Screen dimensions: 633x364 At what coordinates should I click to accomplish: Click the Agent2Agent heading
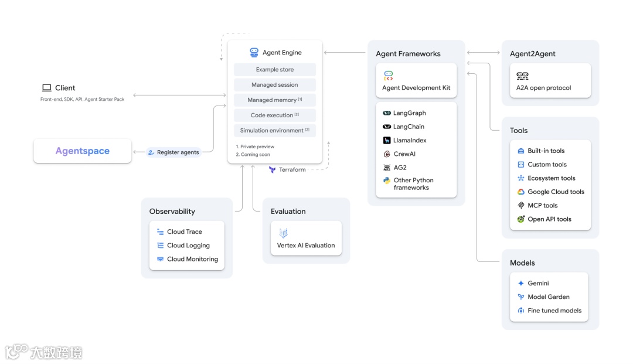coord(532,54)
